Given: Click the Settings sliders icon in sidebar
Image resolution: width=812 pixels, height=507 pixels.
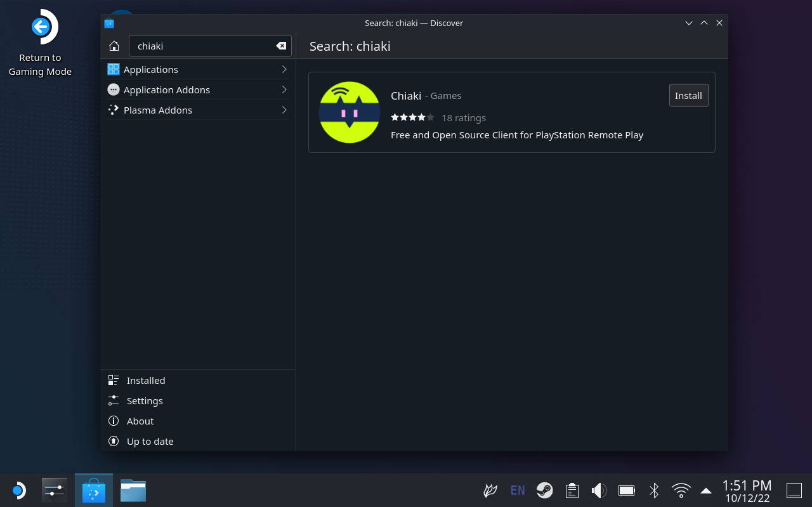Looking at the screenshot, I should [x=114, y=400].
